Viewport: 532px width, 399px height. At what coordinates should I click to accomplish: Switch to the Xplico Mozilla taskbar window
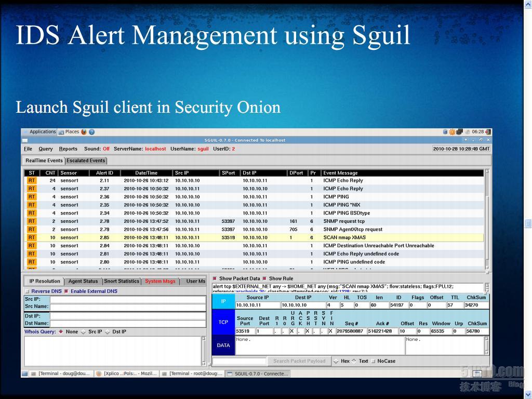(127, 374)
